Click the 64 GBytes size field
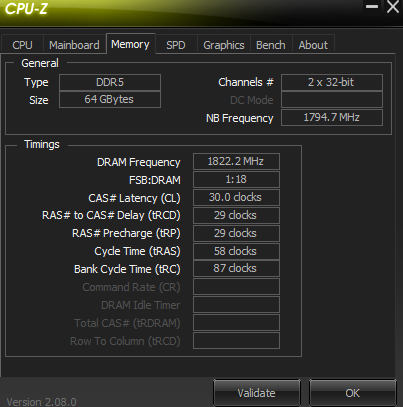403x407 pixels. click(x=110, y=100)
